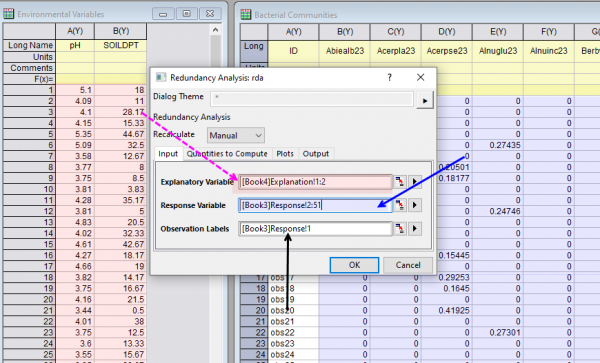The height and width of the screenshot is (363, 600).
Task: Click the Alnuinc23 long name cell
Action: [x=549, y=51]
